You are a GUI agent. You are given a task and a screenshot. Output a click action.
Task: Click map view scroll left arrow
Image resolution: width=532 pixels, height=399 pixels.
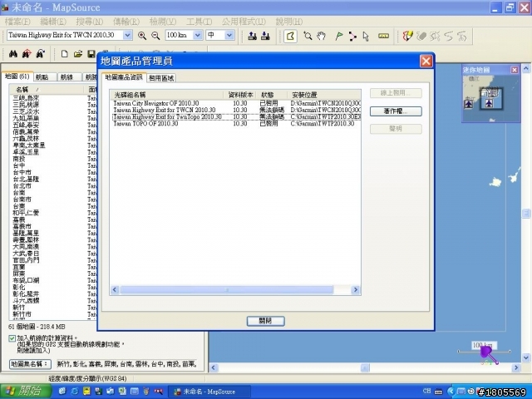pos(214,367)
